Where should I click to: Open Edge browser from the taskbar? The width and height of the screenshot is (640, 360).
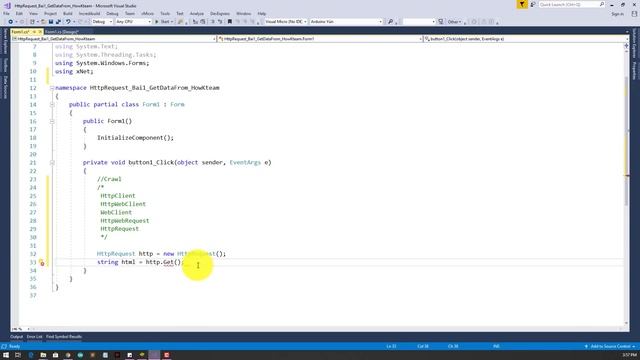pos(31,355)
